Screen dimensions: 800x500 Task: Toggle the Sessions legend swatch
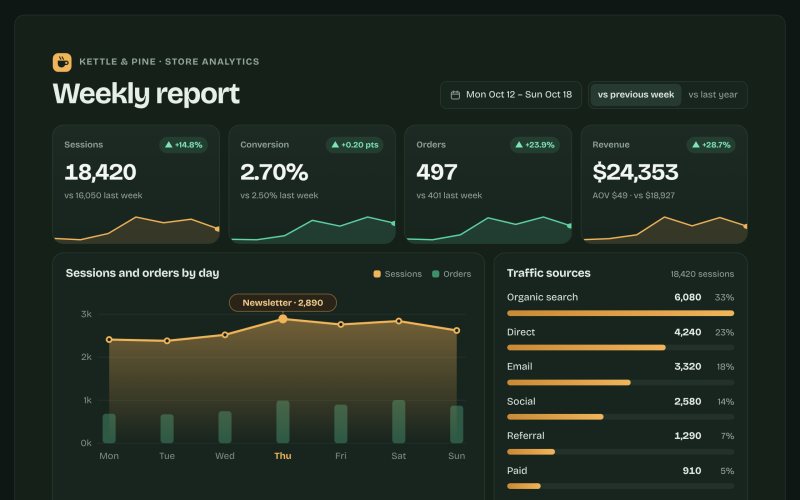click(x=377, y=274)
